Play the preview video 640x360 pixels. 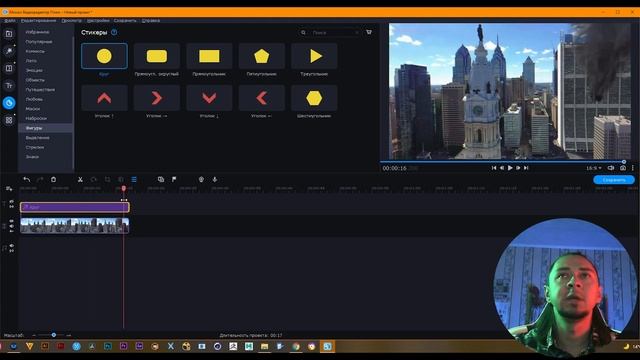click(x=510, y=168)
